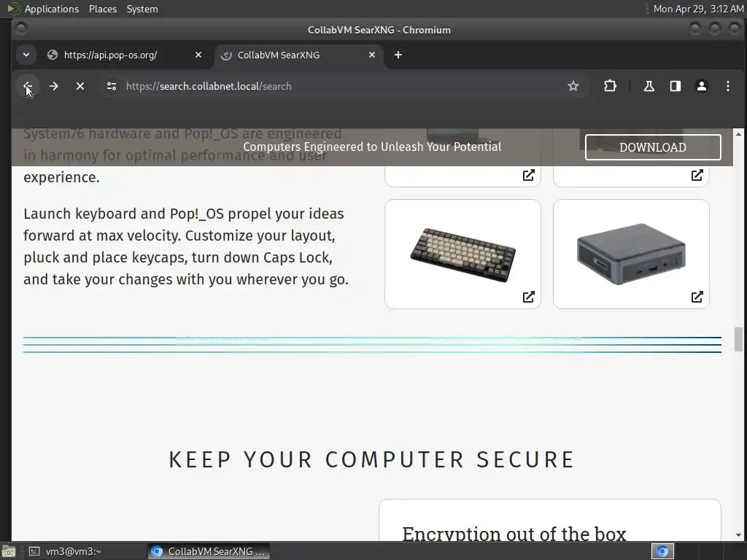Select CollabVM SearXNG taskbar window button
The image size is (747, 560).
pyautogui.click(x=209, y=551)
